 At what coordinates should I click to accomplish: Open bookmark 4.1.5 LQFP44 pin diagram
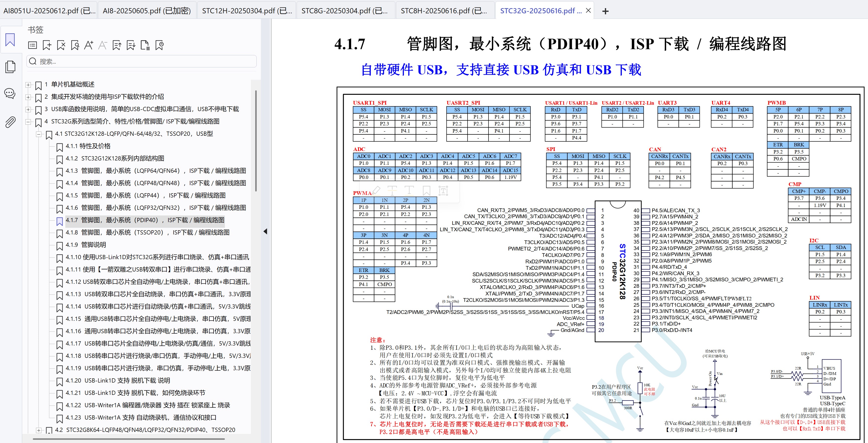tap(145, 195)
